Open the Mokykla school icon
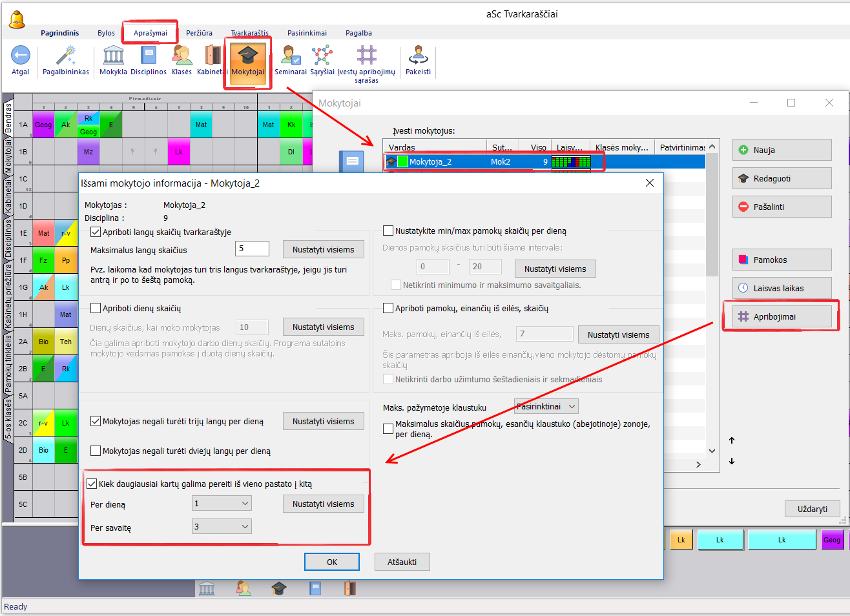The width and height of the screenshot is (850, 616). point(113,56)
